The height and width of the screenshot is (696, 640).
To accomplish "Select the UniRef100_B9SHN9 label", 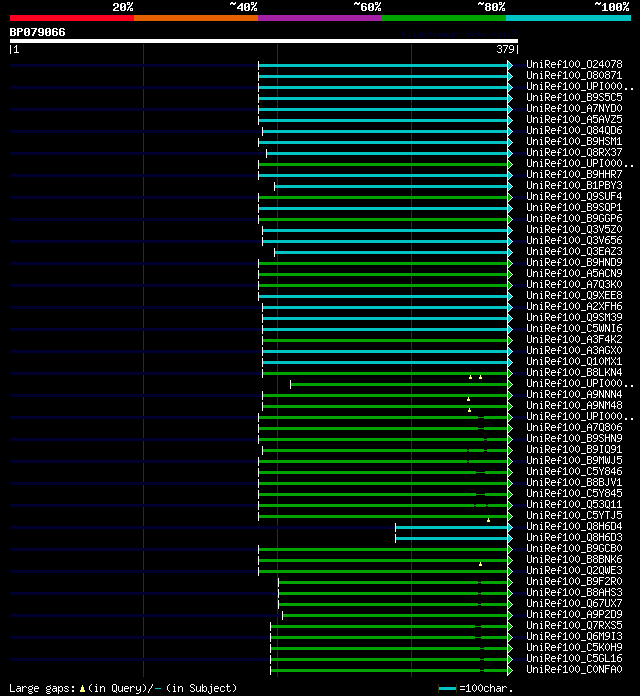I will (x=574, y=439).
